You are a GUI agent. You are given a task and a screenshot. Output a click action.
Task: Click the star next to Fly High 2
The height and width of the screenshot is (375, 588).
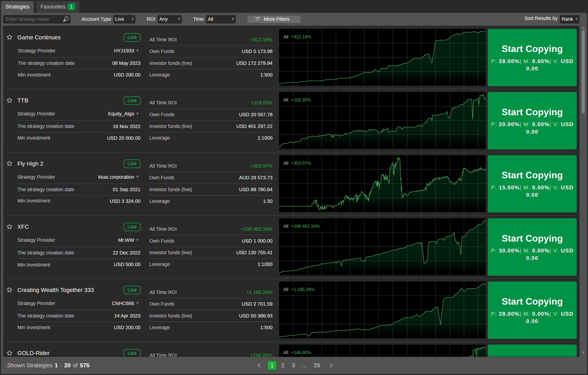pos(9,163)
